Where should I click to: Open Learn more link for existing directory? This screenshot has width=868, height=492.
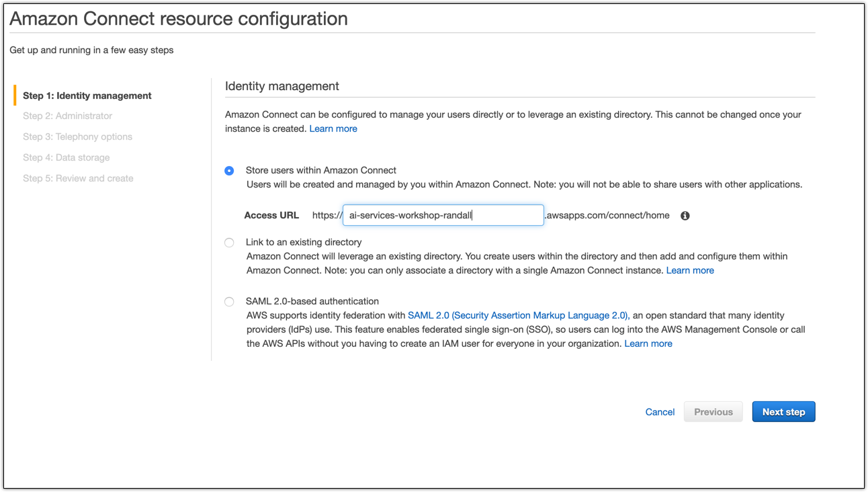pyautogui.click(x=690, y=270)
